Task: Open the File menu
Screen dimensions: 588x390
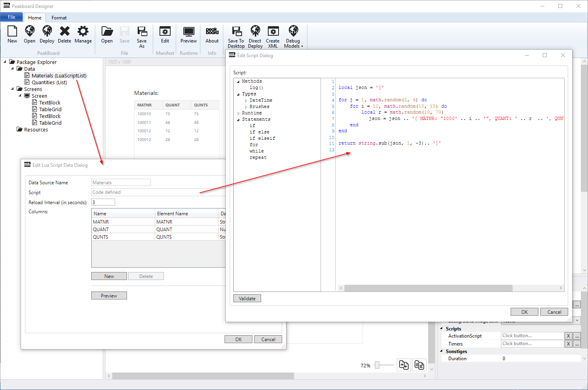Action: (x=12, y=17)
